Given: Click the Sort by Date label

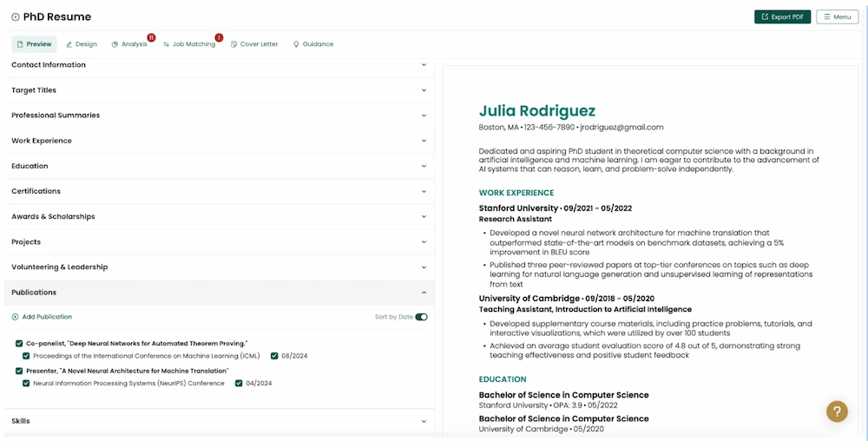Looking at the screenshot, I should tap(393, 317).
